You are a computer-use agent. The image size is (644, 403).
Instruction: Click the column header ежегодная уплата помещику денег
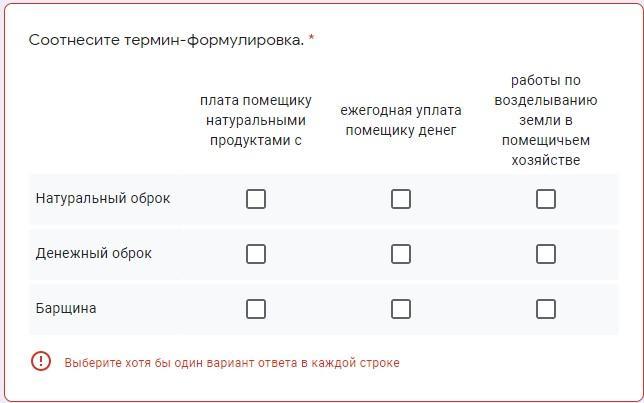[x=401, y=120]
